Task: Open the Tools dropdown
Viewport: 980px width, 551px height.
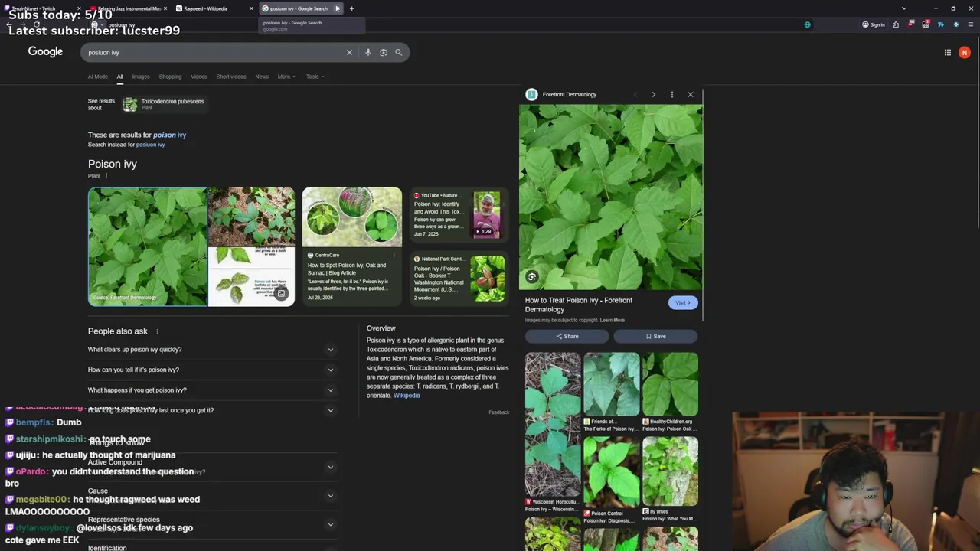Action: click(315, 77)
